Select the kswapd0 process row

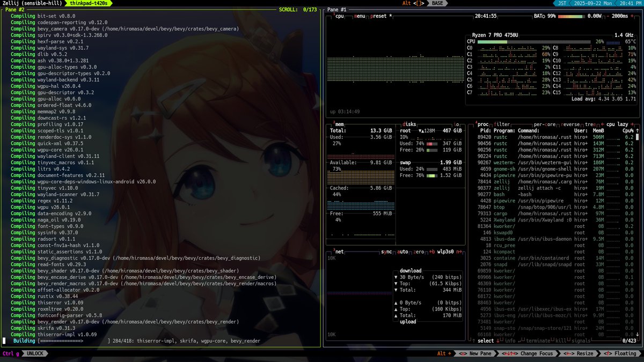pos(557,233)
